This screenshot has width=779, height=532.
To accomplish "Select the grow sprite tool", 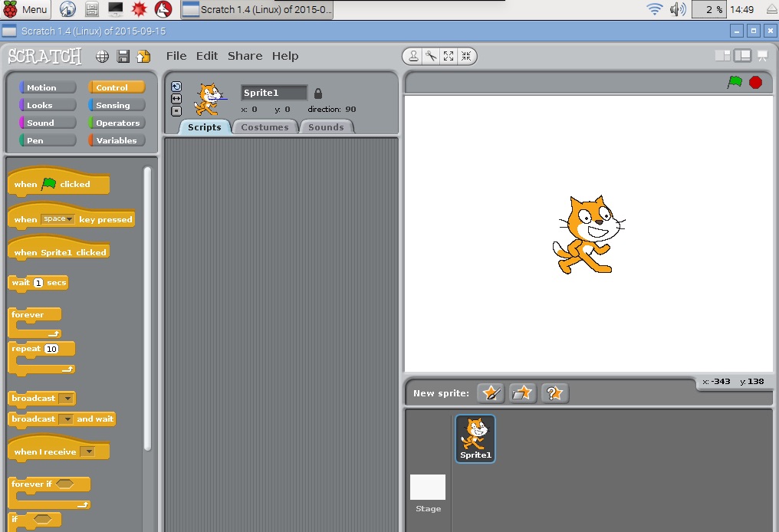I will point(449,56).
